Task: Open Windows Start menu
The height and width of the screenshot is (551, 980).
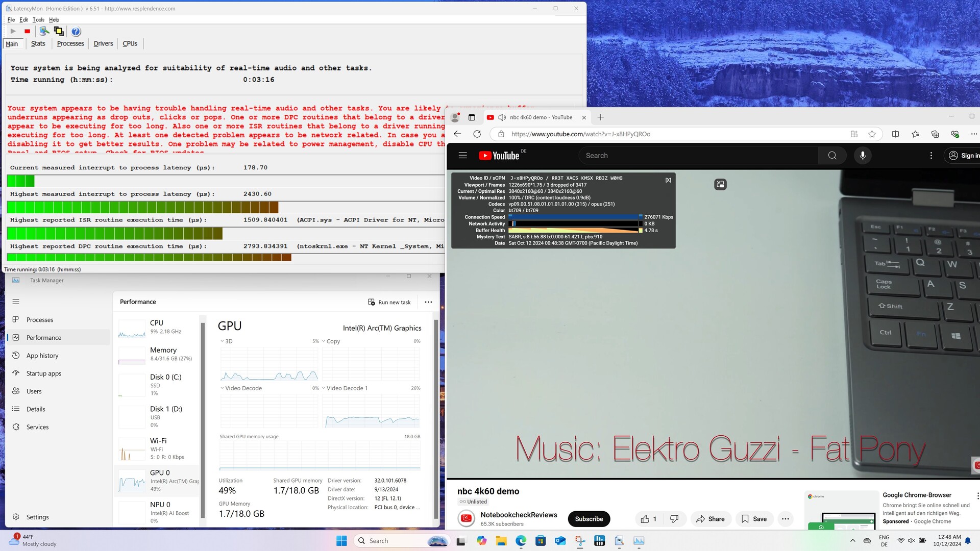Action: (x=341, y=541)
